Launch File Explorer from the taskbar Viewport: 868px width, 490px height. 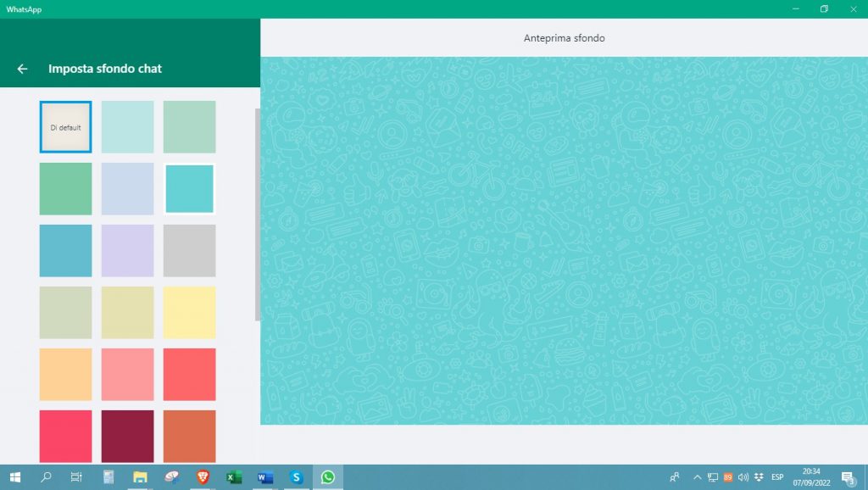click(x=140, y=477)
